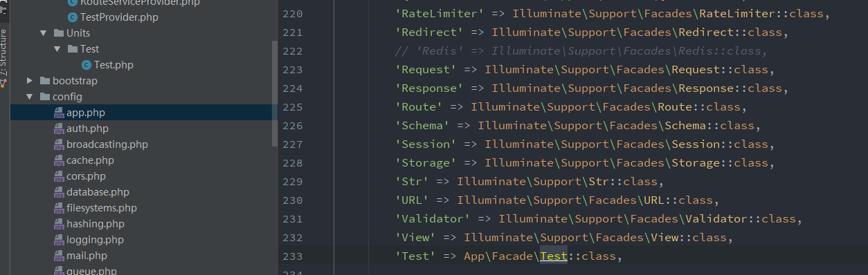Click the project panel vertical scrollbar

(275, 93)
